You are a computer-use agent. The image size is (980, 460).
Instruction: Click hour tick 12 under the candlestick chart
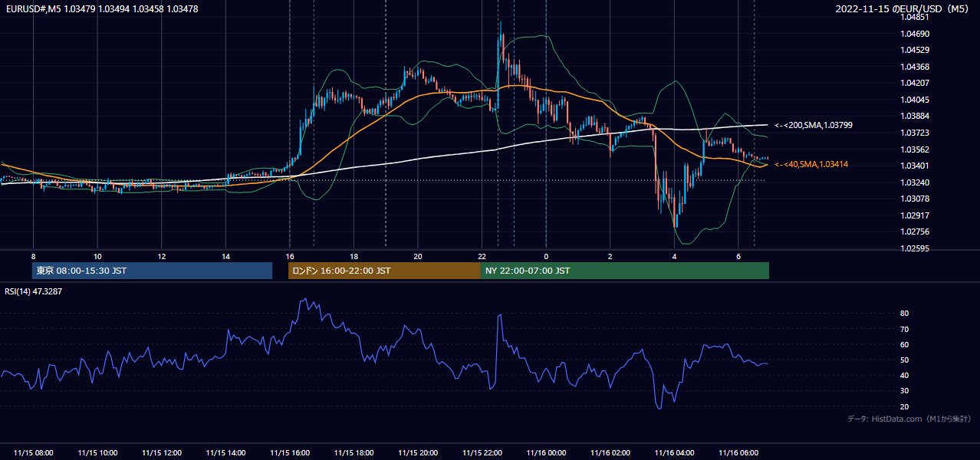(162, 256)
